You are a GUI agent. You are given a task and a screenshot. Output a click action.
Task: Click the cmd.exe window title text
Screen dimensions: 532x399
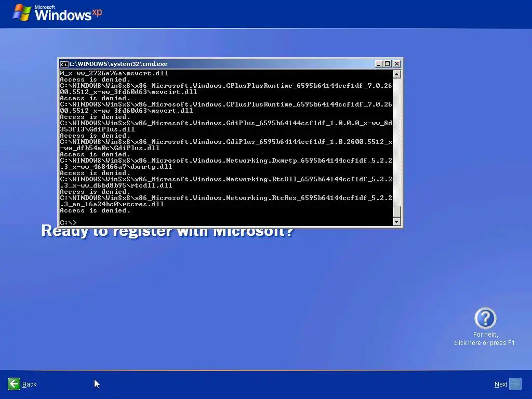[x=118, y=64]
